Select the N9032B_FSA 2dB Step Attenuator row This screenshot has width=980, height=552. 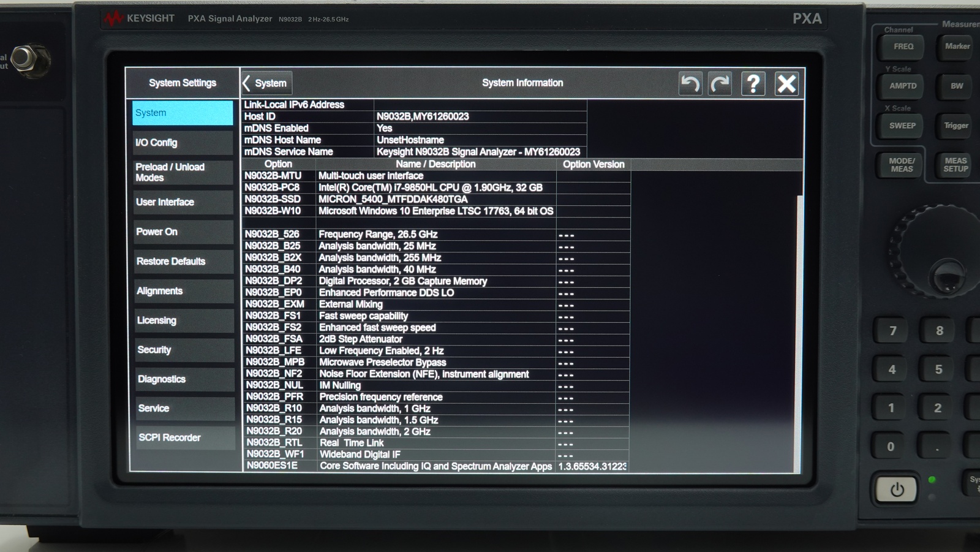tap(436, 339)
